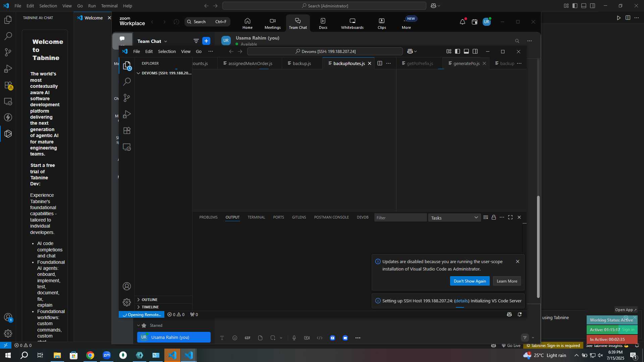This screenshot has height=362, width=644.
Task: Clear all output in the Devoms output panel
Action: click(x=486, y=218)
